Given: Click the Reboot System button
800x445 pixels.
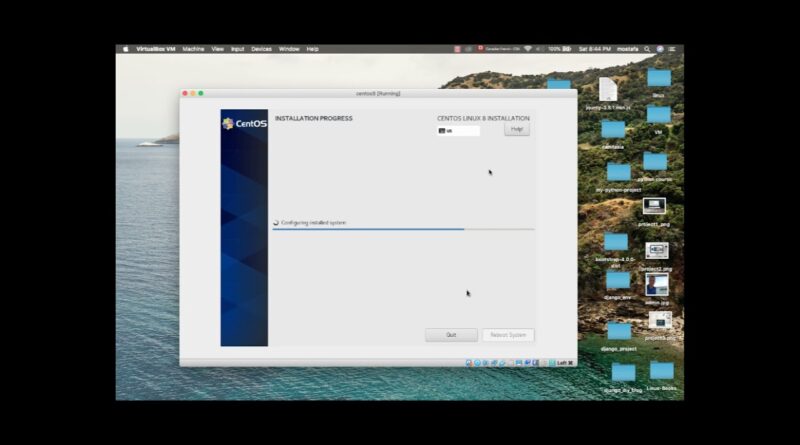Looking at the screenshot, I should pyautogui.click(x=508, y=335).
